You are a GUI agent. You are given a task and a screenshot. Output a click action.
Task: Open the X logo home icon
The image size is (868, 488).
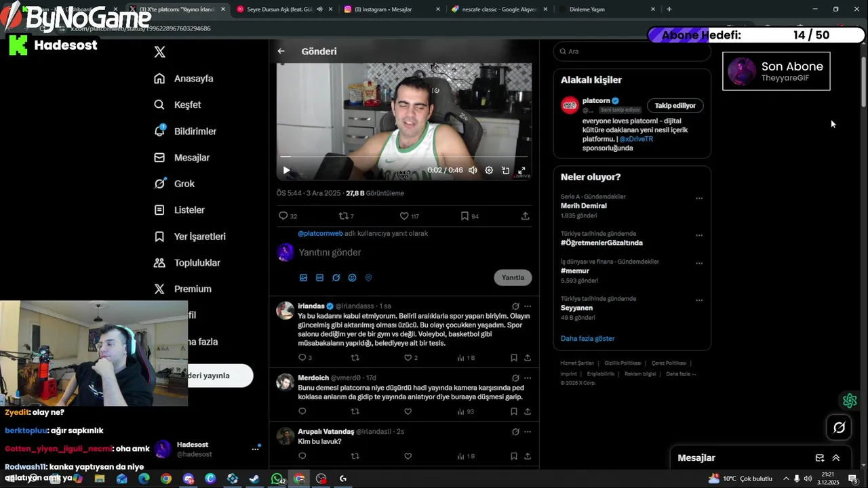click(x=160, y=52)
